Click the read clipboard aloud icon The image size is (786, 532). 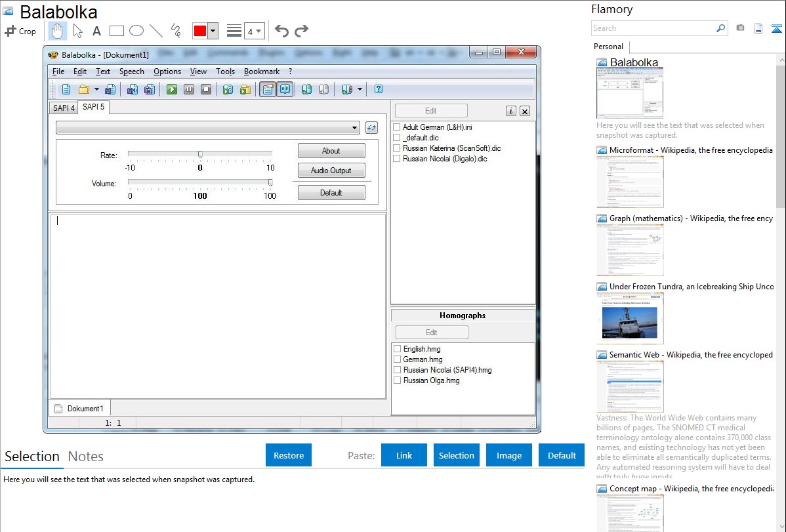[x=228, y=89]
